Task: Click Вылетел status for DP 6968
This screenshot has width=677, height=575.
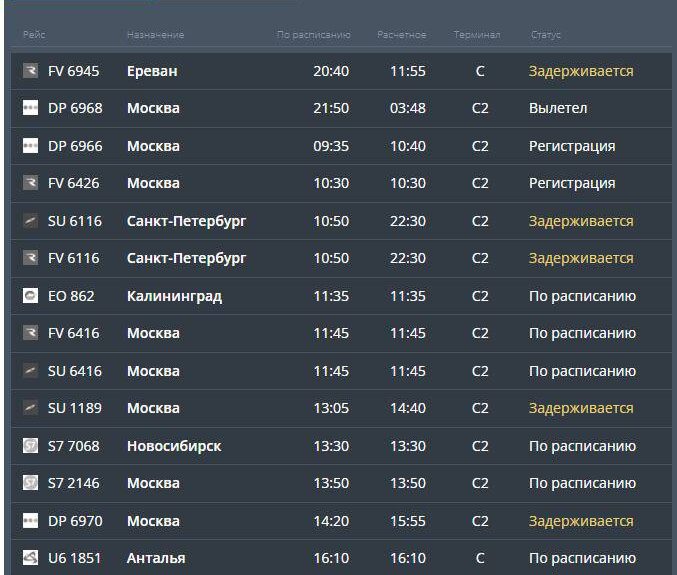Action: [x=558, y=108]
